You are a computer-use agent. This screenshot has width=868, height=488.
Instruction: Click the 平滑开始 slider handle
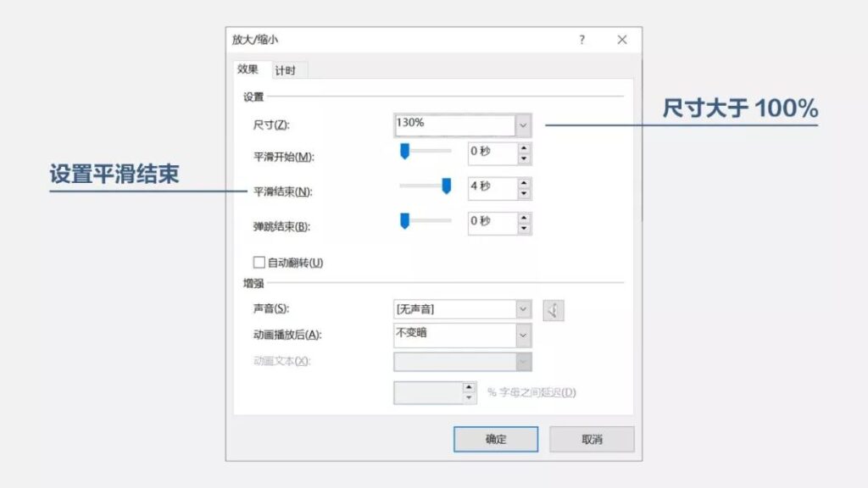coord(404,151)
